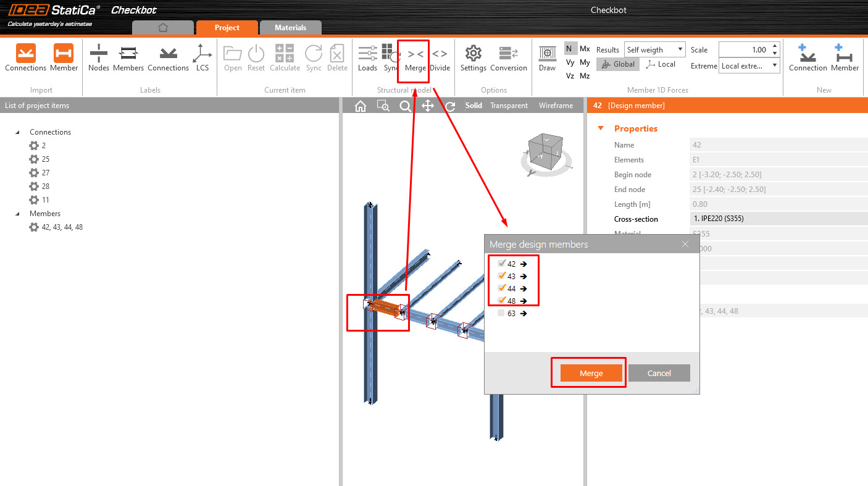Increase the Scale value using the up stepper
This screenshot has width=868, height=486.
pos(774,46)
